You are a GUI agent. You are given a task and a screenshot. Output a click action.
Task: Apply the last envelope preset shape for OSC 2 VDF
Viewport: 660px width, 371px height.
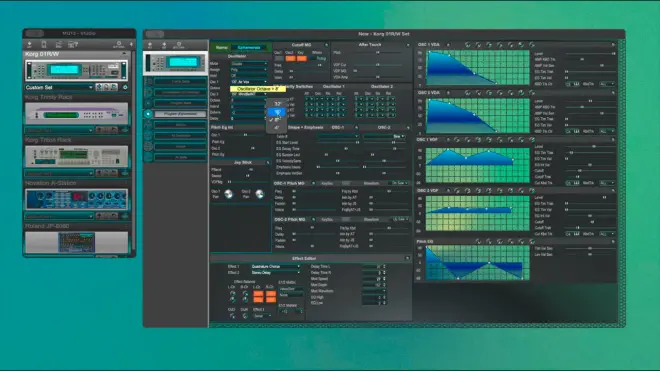pyautogui.click(x=532, y=191)
